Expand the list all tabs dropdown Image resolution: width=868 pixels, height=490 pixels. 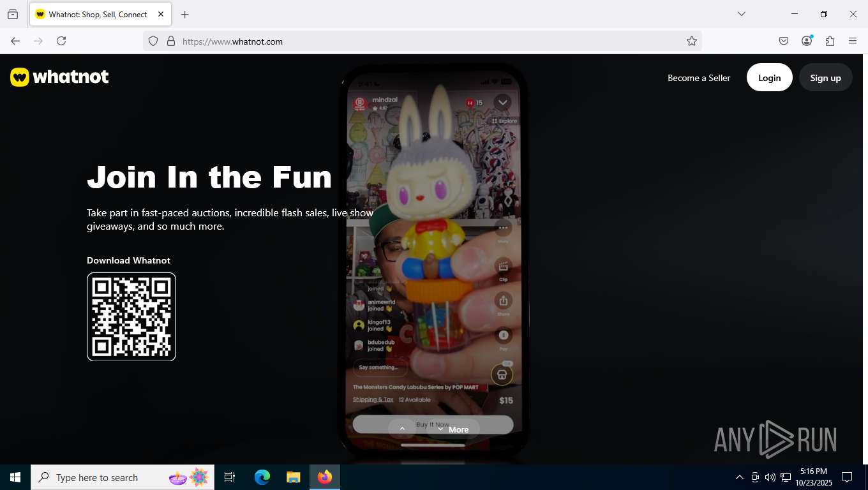pos(741,14)
